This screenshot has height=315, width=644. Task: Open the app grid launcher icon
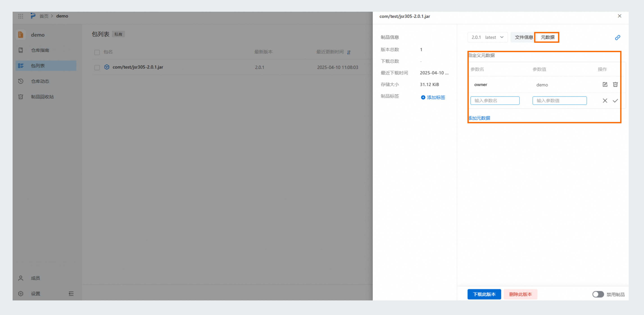click(x=21, y=16)
